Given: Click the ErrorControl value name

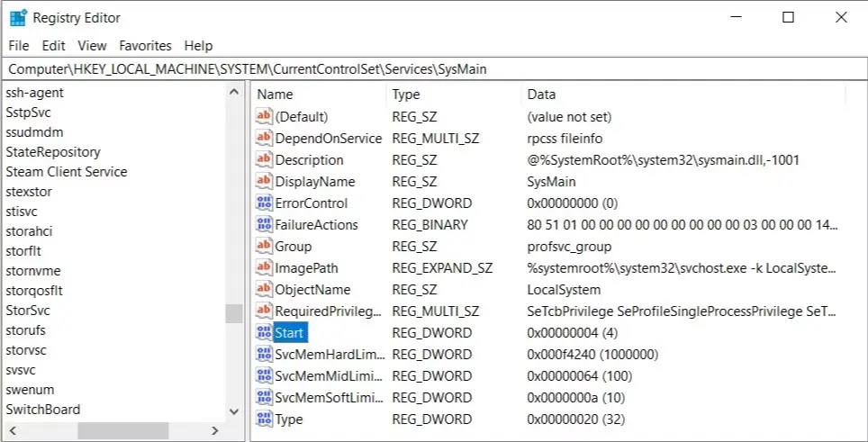Looking at the screenshot, I should click(312, 203).
